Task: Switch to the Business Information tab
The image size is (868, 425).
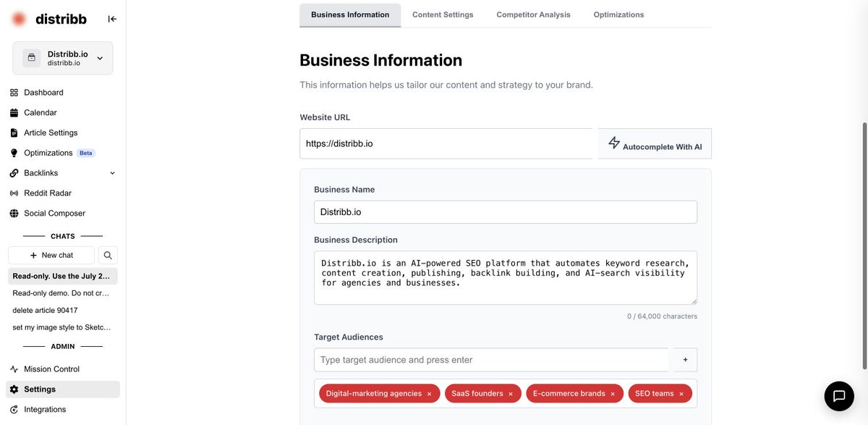Action: (x=350, y=14)
